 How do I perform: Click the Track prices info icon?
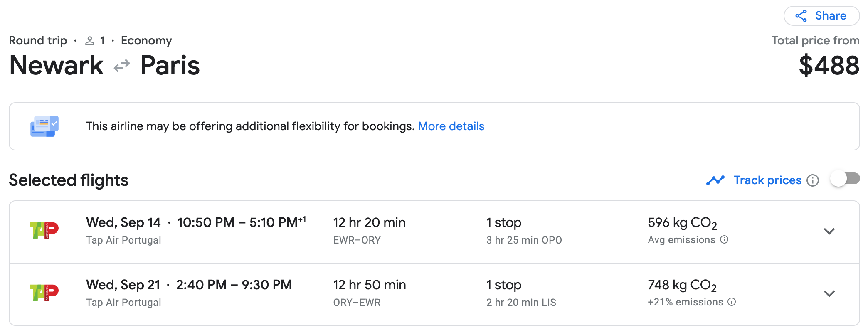pyautogui.click(x=813, y=180)
